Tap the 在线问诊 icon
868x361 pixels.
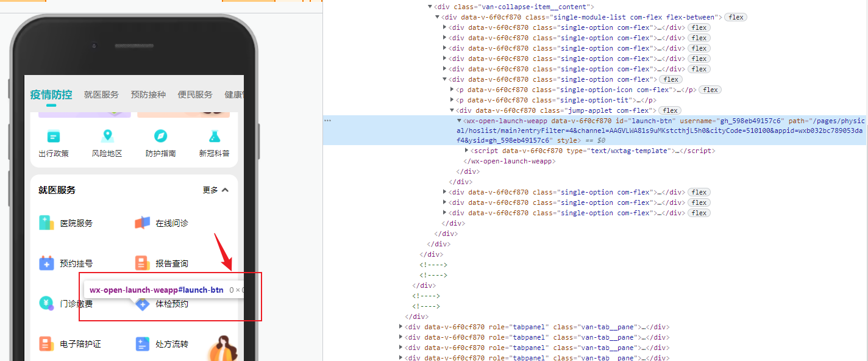(x=142, y=223)
